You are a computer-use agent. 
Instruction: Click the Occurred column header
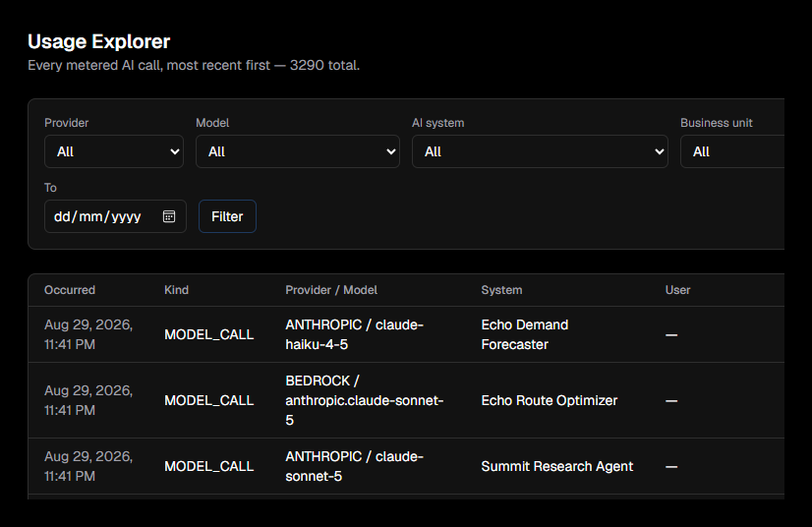tap(70, 290)
